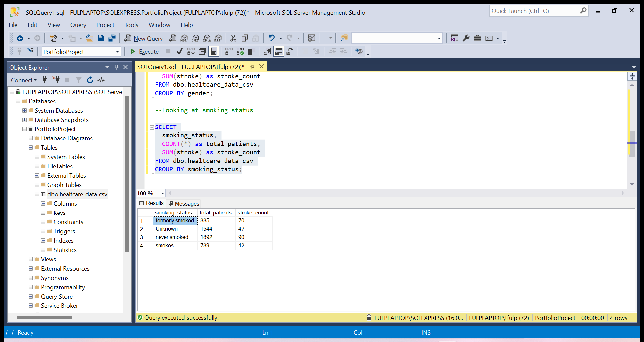Viewport: 644px width, 342px height.
Task: Open Activity Monitor from Object Explorer toolbar
Action: [x=101, y=80]
